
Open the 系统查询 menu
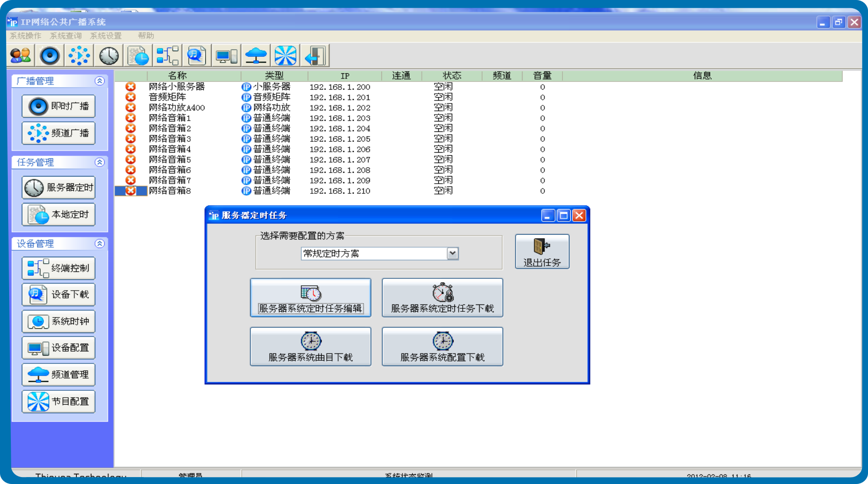pos(66,36)
